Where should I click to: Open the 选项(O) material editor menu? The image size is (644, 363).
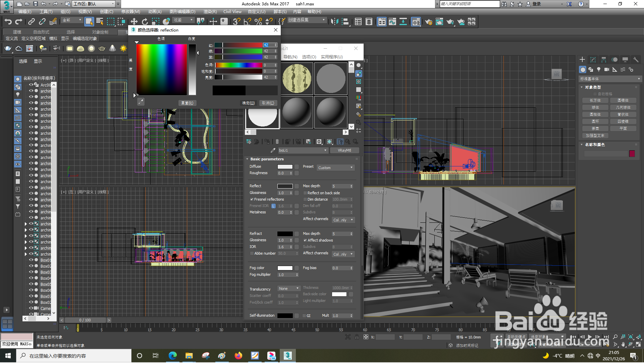click(x=309, y=57)
